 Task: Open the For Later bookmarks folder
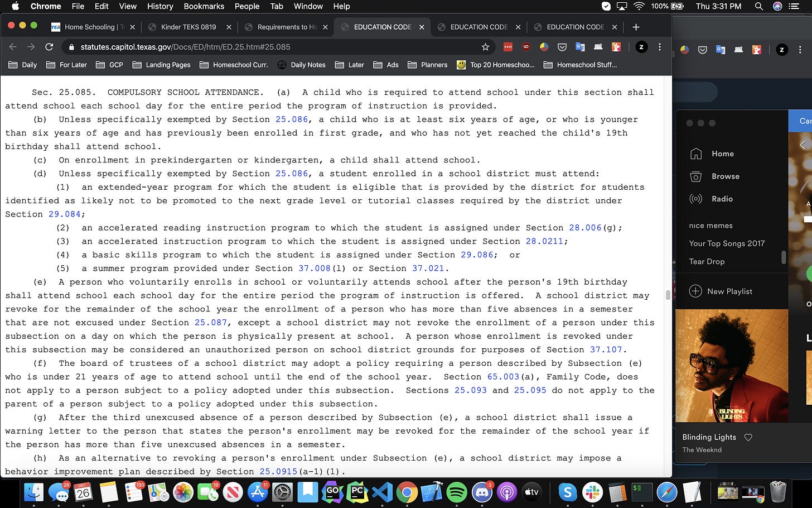66,65
